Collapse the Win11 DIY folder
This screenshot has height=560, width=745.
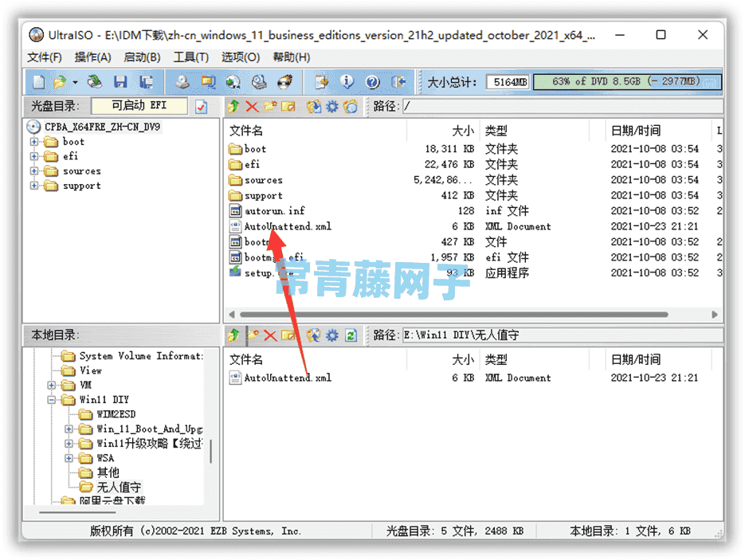tap(51, 399)
